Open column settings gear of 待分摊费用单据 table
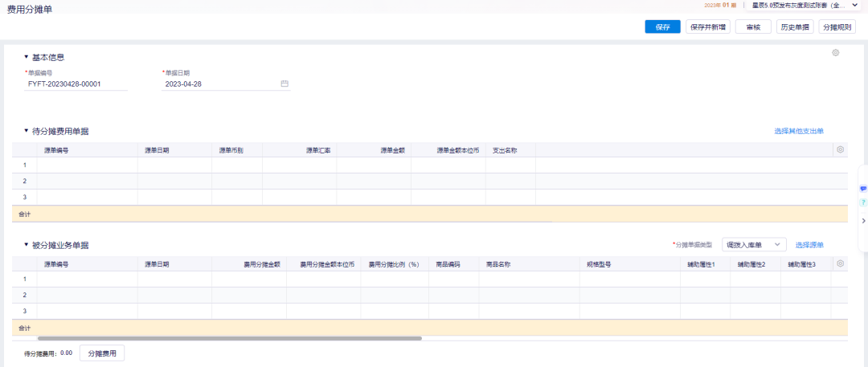 (x=841, y=149)
